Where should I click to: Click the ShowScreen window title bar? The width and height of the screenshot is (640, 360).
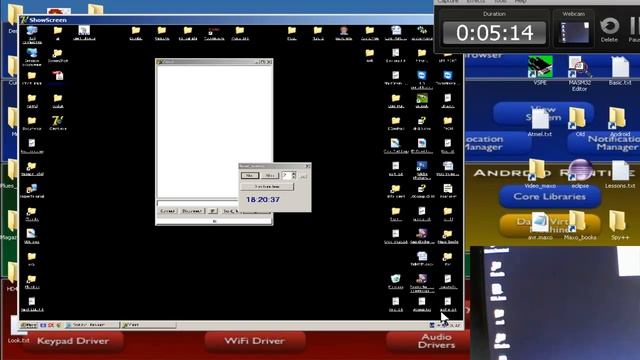pyautogui.click(x=227, y=20)
